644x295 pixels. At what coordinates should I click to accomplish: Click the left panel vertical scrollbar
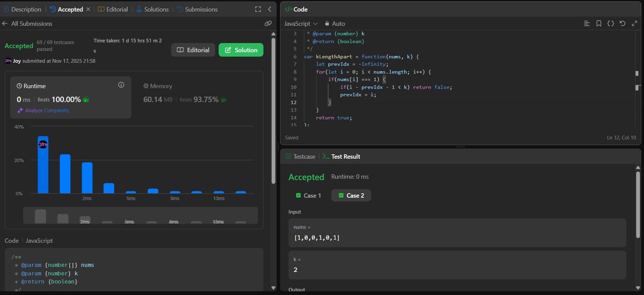coord(273,111)
